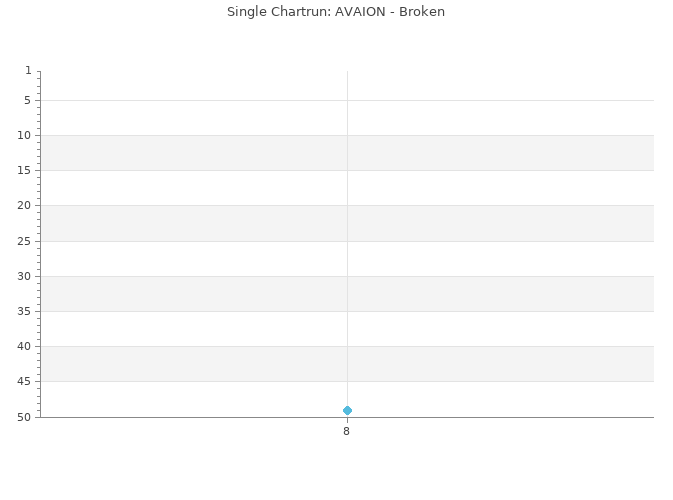Click the y-axis label 10
The height and width of the screenshot is (500, 673).
coord(24,136)
